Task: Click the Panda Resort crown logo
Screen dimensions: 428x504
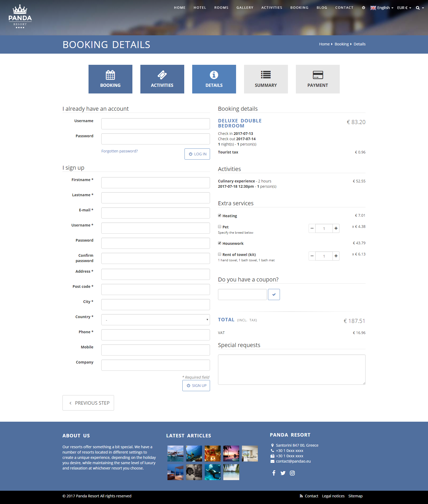Action: click(20, 16)
